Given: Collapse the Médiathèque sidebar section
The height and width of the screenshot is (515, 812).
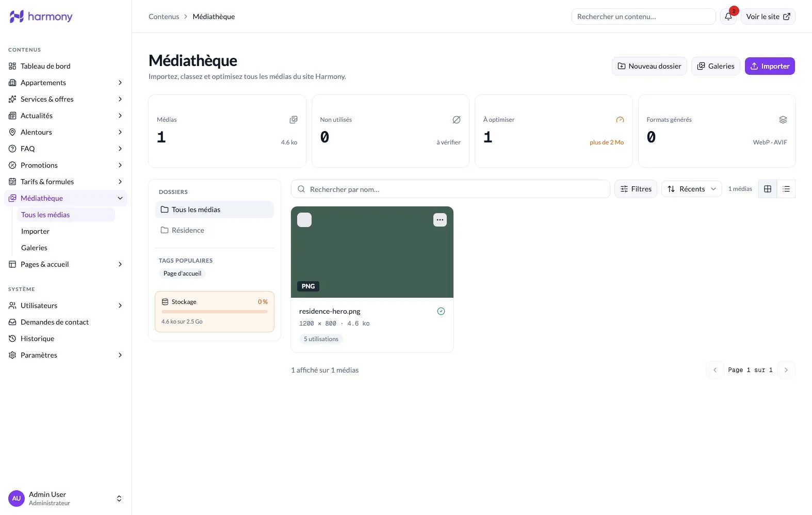Looking at the screenshot, I should (x=120, y=198).
